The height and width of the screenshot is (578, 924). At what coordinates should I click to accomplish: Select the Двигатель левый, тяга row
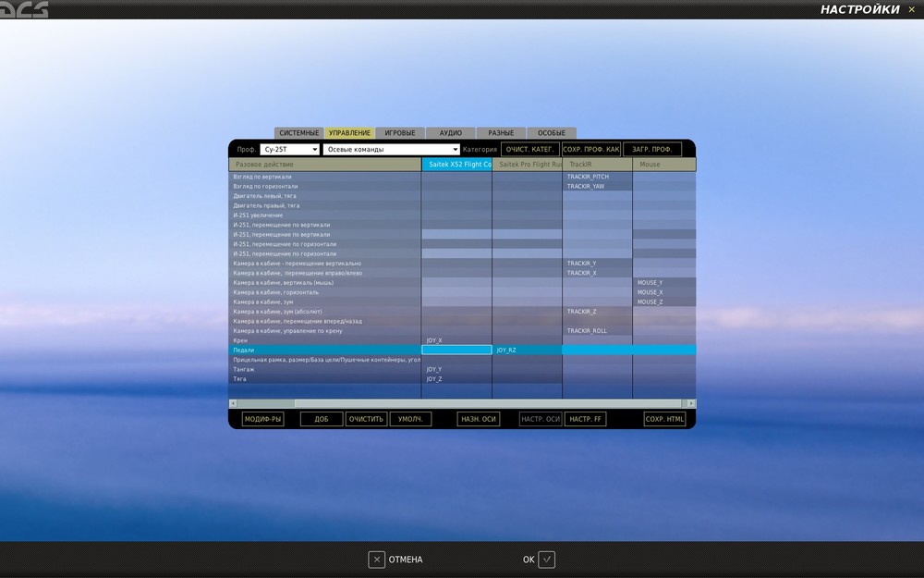click(x=324, y=196)
